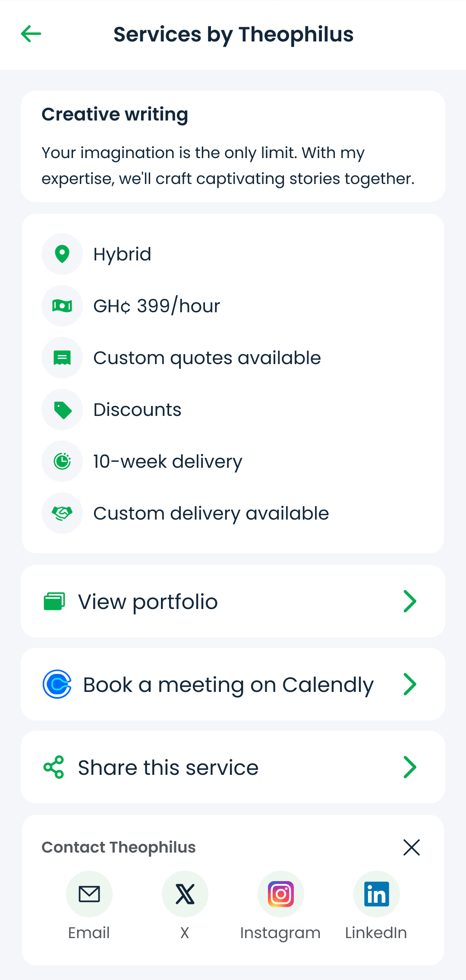466x980 pixels.
Task: Go back using the green arrow
Action: click(x=31, y=34)
